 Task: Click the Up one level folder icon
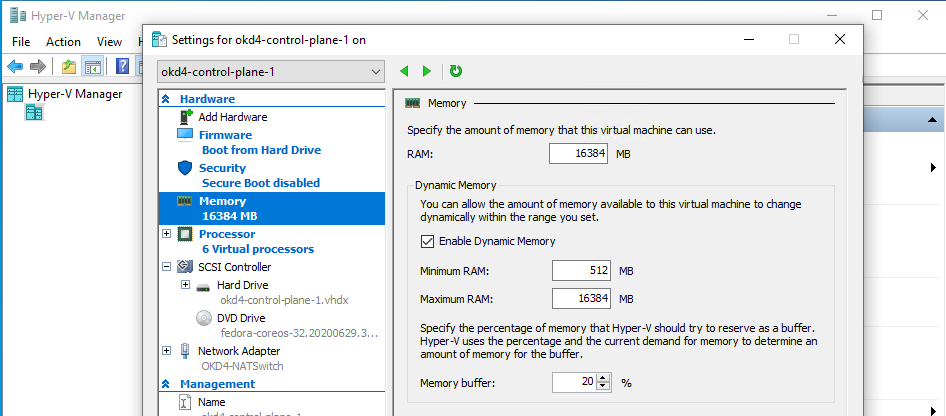pos(69,66)
